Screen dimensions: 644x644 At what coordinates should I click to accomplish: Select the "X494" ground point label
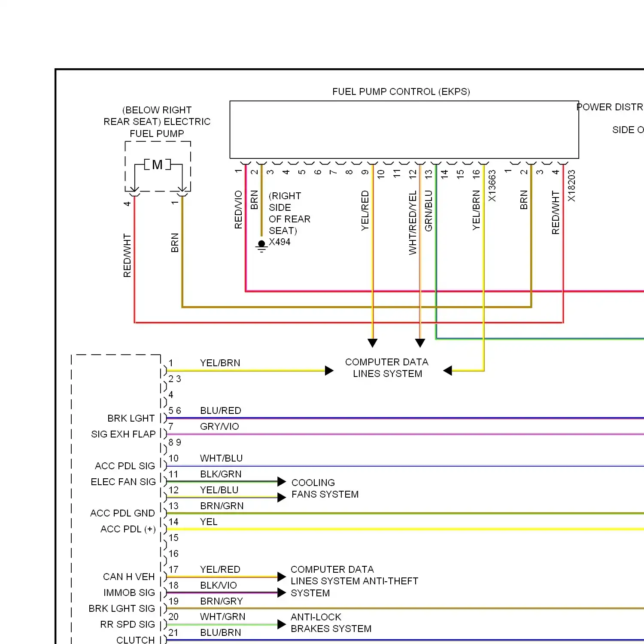[279, 242]
